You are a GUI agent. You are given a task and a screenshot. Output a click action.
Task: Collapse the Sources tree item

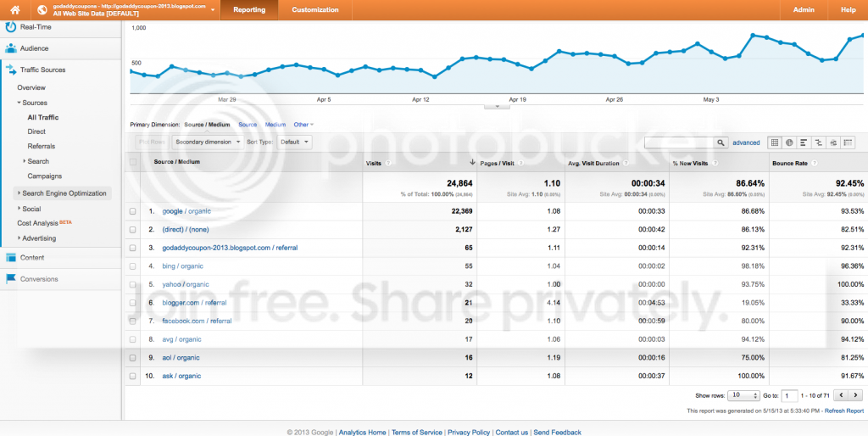click(x=19, y=103)
